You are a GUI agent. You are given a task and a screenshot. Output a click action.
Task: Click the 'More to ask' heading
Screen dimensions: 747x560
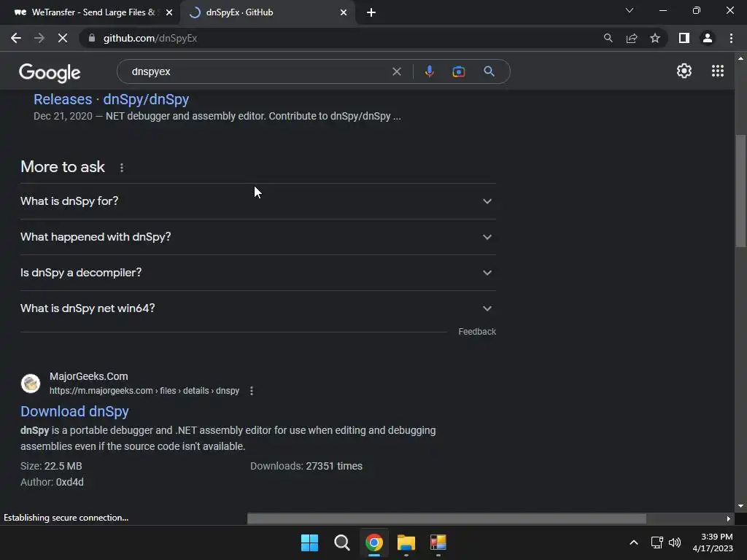click(x=63, y=167)
